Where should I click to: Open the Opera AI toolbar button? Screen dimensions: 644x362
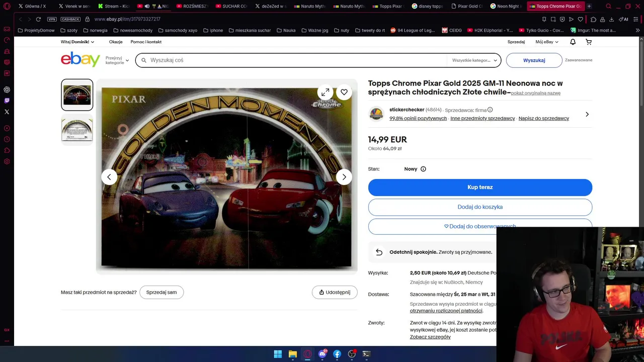click(x=624, y=19)
